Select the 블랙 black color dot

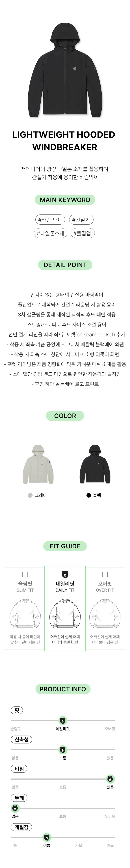(x=89, y=495)
